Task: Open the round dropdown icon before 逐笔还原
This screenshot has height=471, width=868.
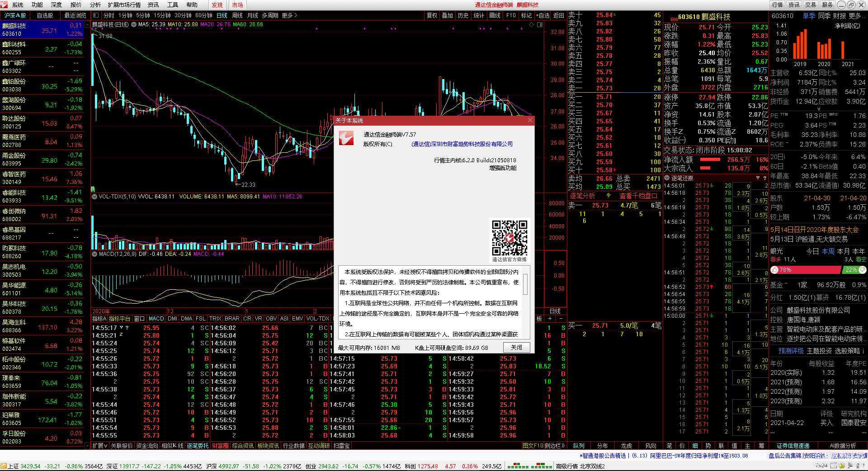Action: coord(667,178)
